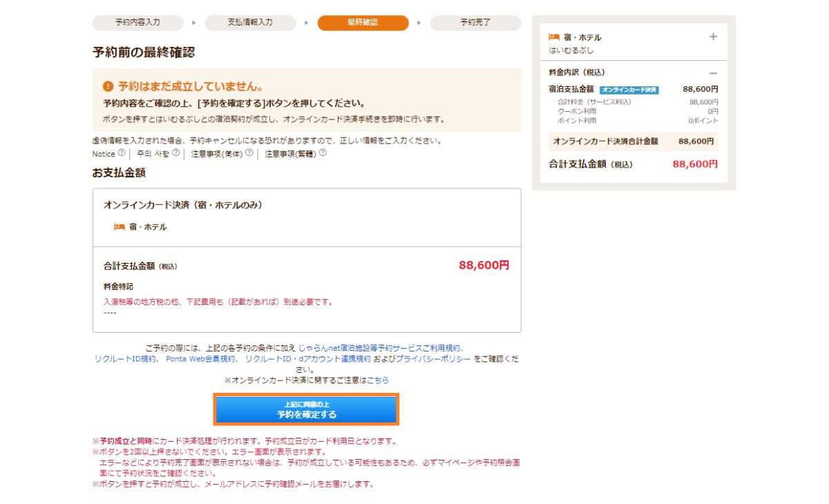This screenshot has width=829, height=504.
Task: Click the こちら card payment notice link
Action: tap(378, 380)
